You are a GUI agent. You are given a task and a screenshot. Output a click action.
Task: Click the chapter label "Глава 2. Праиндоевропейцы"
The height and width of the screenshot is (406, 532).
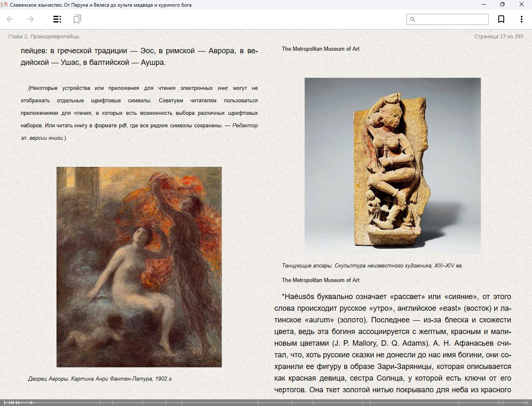pyautogui.click(x=44, y=37)
